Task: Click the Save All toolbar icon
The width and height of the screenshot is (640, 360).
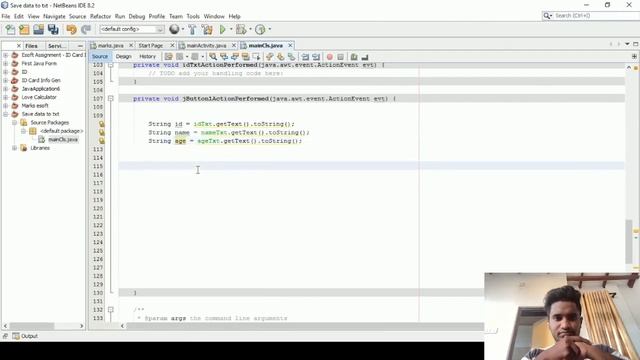Action: click(53, 29)
